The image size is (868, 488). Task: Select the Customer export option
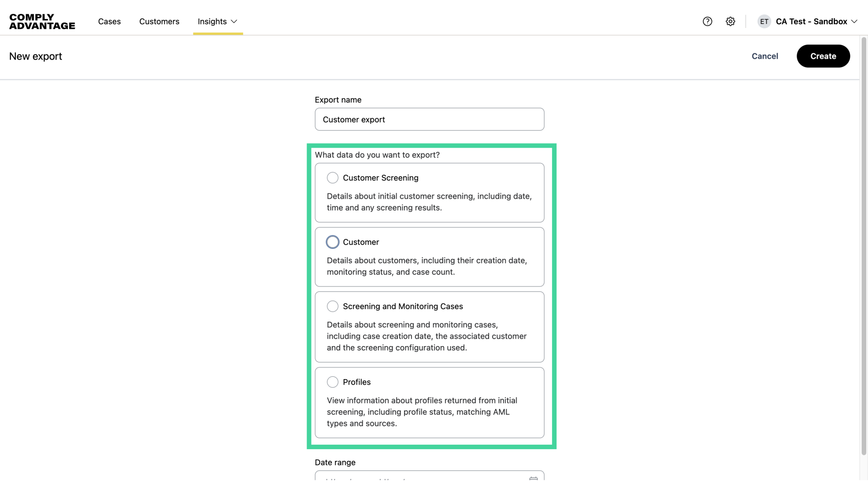pyautogui.click(x=332, y=242)
